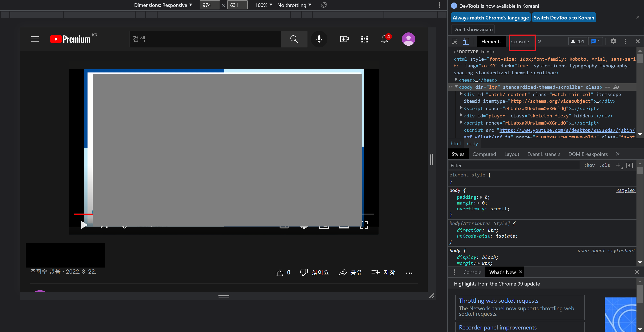Toggle the .cls element classes panel
The width and height of the screenshot is (644, 332).
pyautogui.click(x=604, y=165)
